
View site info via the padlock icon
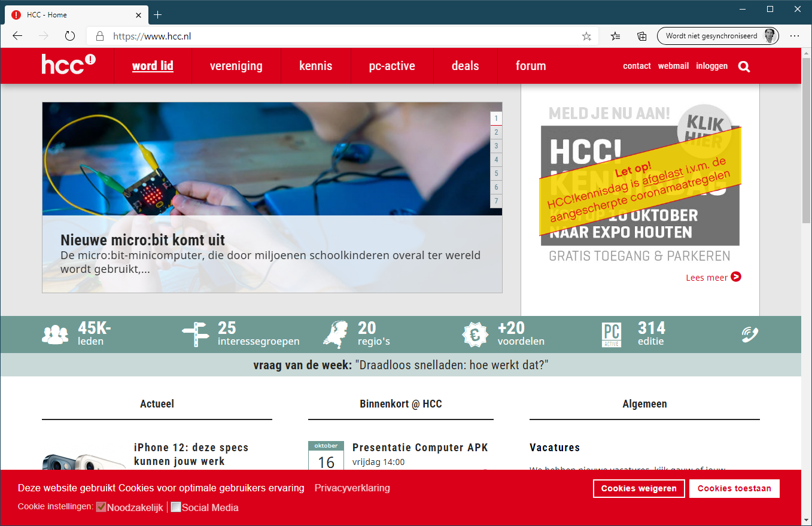pyautogui.click(x=100, y=36)
